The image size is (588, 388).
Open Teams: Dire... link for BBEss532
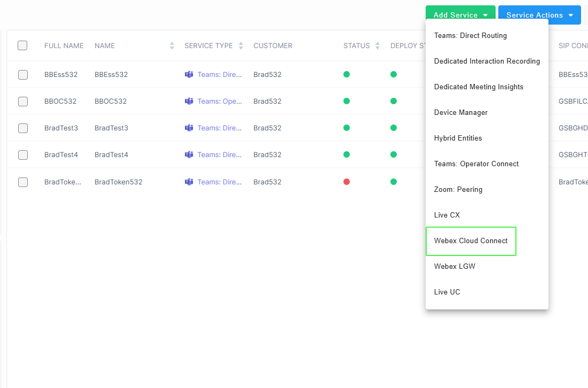click(219, 74)
